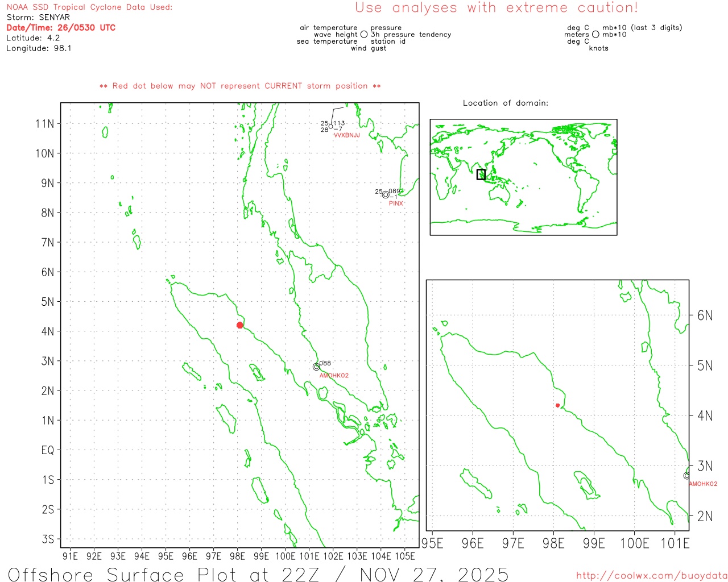Click the legend circle beside meters units

595,35
